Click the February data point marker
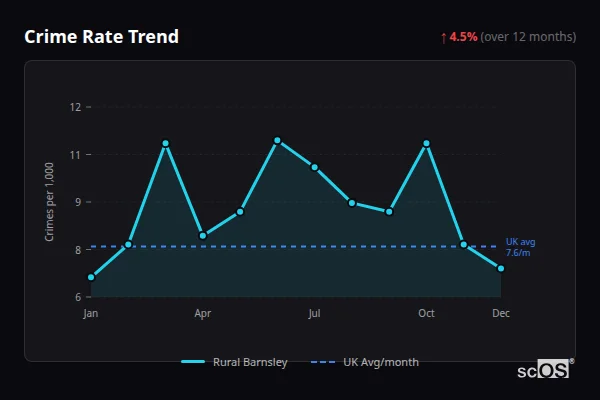Viewport: 600px width, 400px height. [128, 244]
